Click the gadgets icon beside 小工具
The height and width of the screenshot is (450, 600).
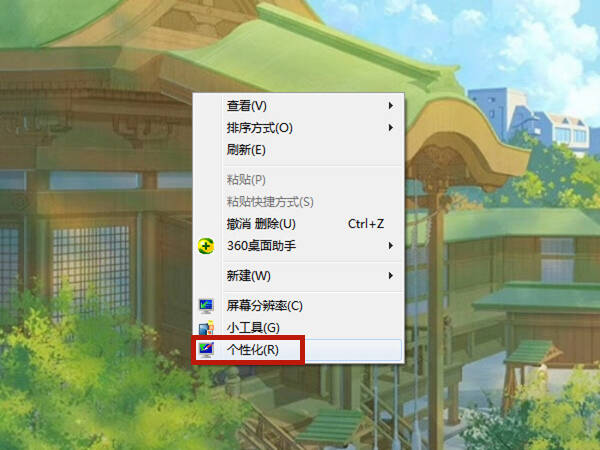pyautogui.click(x=206, y=328)
